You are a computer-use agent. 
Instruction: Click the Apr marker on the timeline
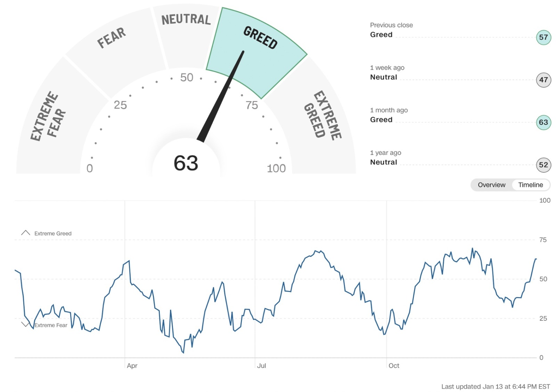click(x=132, y=366)
